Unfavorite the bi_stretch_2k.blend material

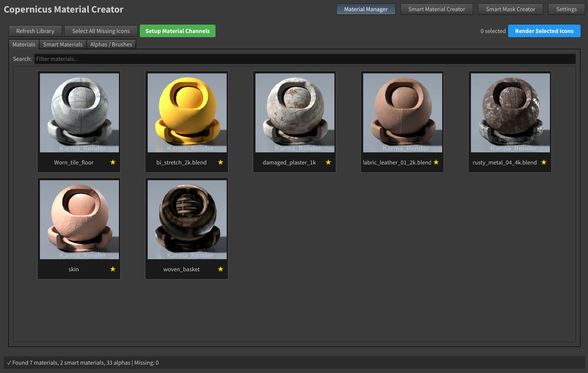coord(220,162)
